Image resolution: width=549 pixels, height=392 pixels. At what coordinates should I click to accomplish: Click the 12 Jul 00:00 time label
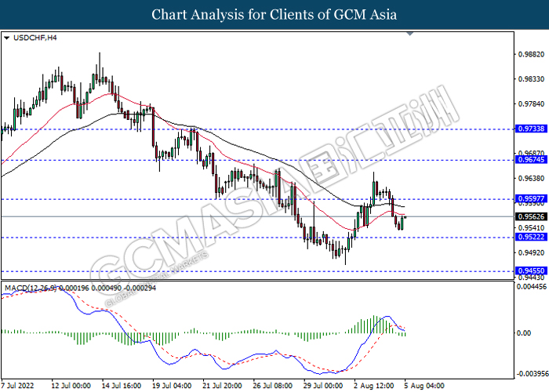pyautogui.click(x=71, y=386)
